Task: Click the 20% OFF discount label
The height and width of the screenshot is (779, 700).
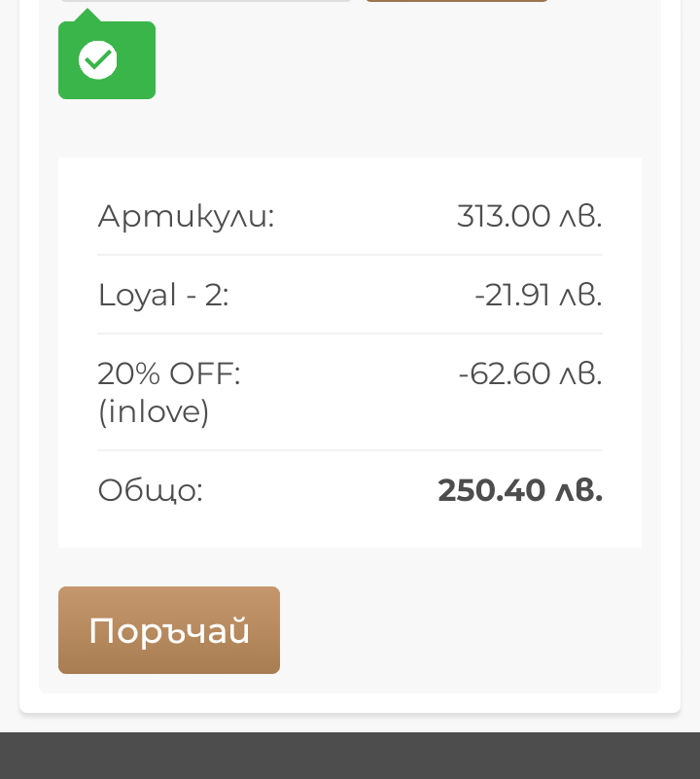Action: (x=169, y=373)
